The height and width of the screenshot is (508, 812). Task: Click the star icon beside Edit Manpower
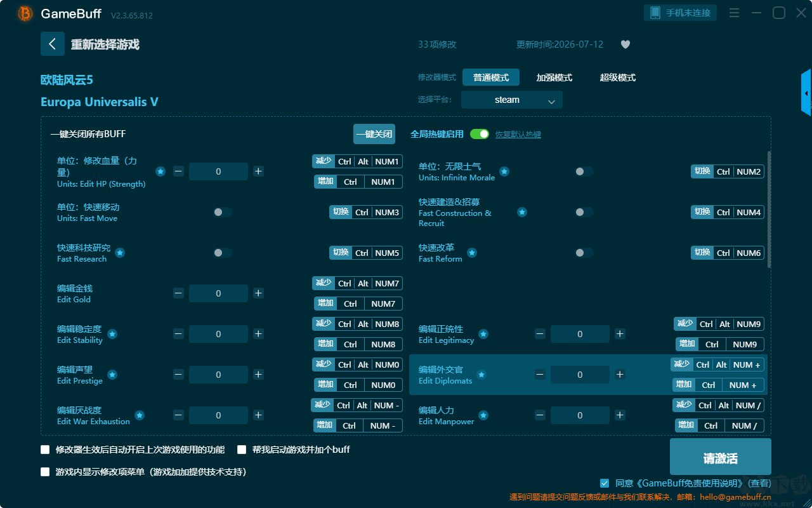[x=483, y=415]
